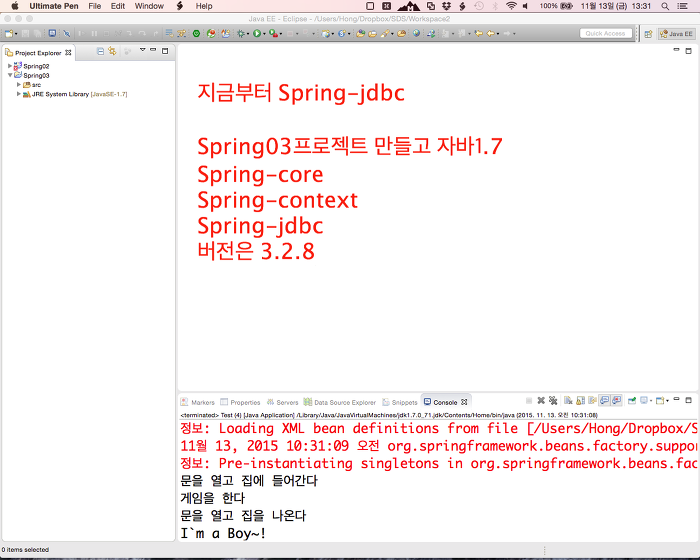
Task: Open the Debug dropdown arrow
Action: (248, 34)
